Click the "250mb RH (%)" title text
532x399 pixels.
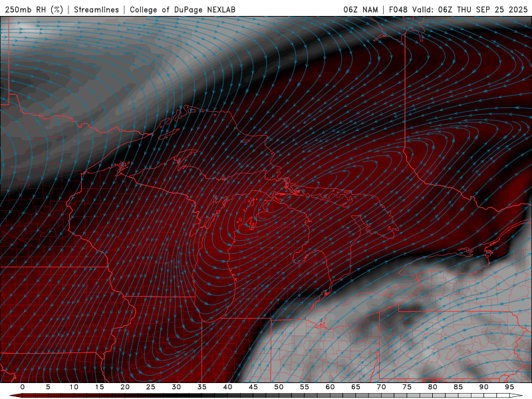pyautogui.click(x=34, y=10)
